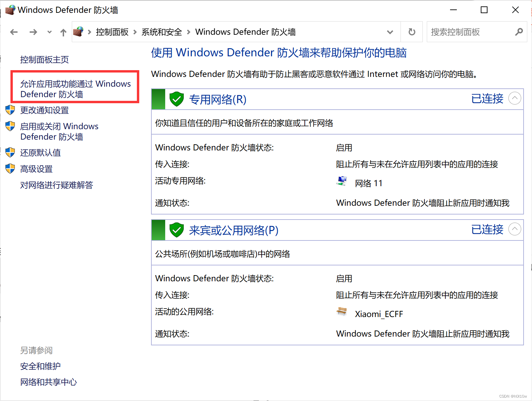Click the bench icon beside Xiaomi_ECFF
532x401 pixels.
[x=342, y=311]
